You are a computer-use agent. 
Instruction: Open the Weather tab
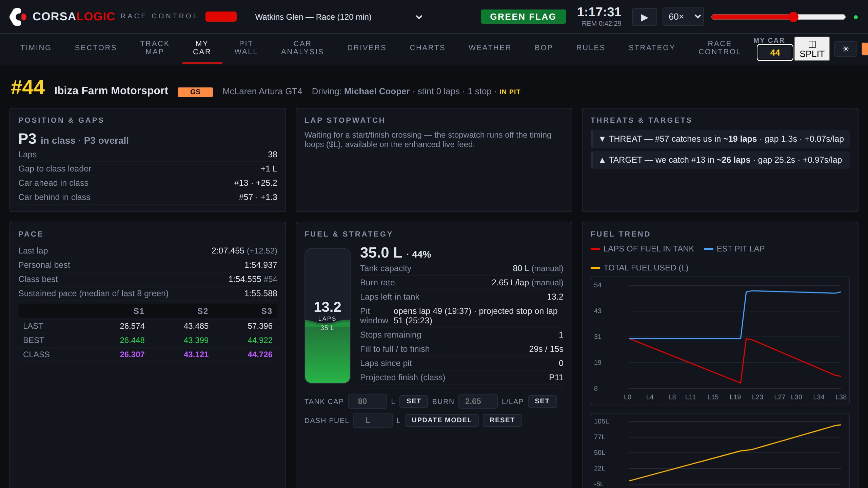(x=490, y=48)
